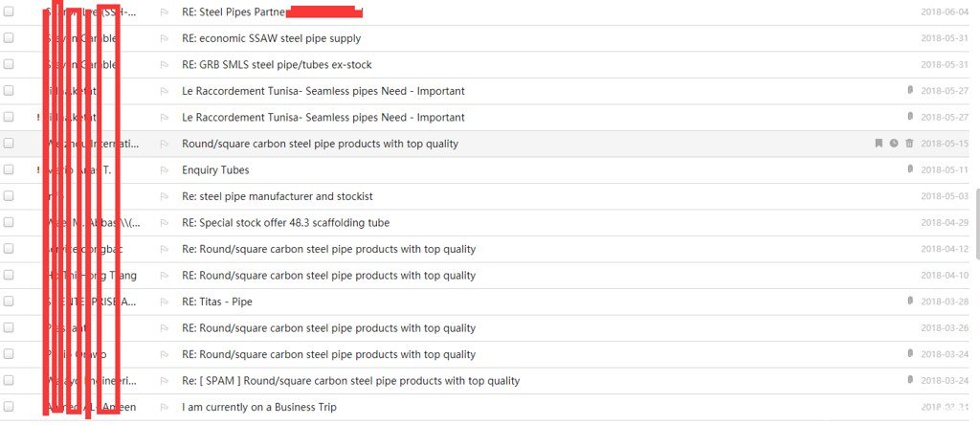Tick the checkbox for the Business Trip auto-reply
The width and height of the screenshot is (980, 425).
(8, 406)
